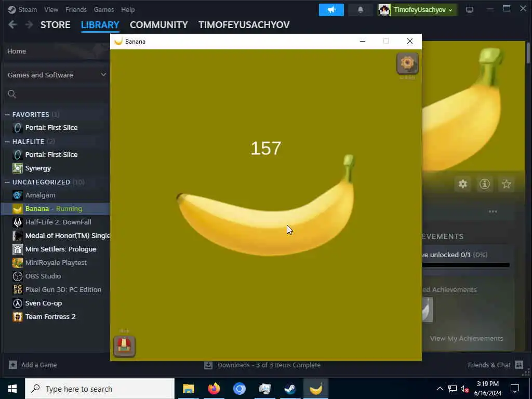532x399 pixels.
Task: Select Amalgam in the library
Action: [x=40, y=195]
